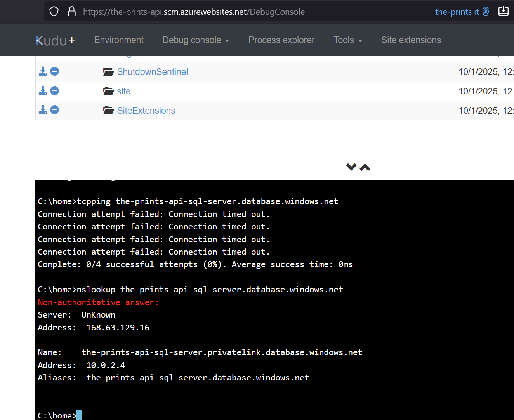Click the install app icon in address bar
The image size is (514, 420).
(504, 11)
